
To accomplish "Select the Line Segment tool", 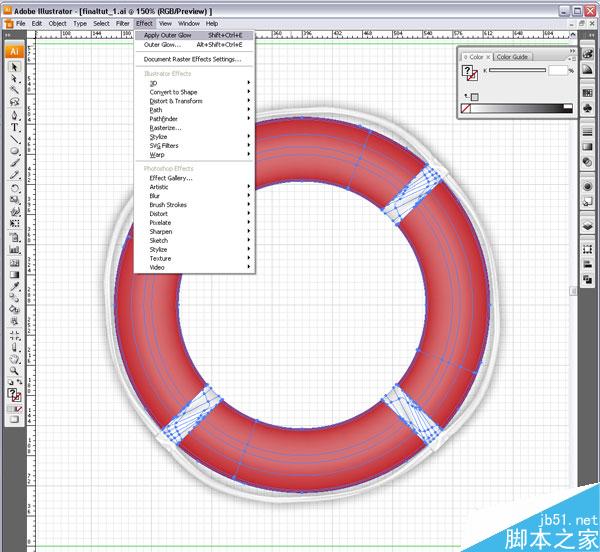I will tap(15, 139).
